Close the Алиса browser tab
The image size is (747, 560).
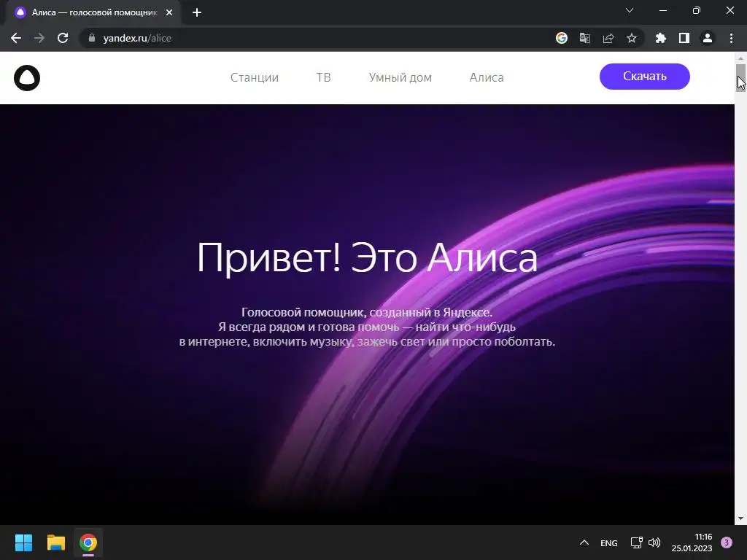pyautogui.click(x=169, y=12)
